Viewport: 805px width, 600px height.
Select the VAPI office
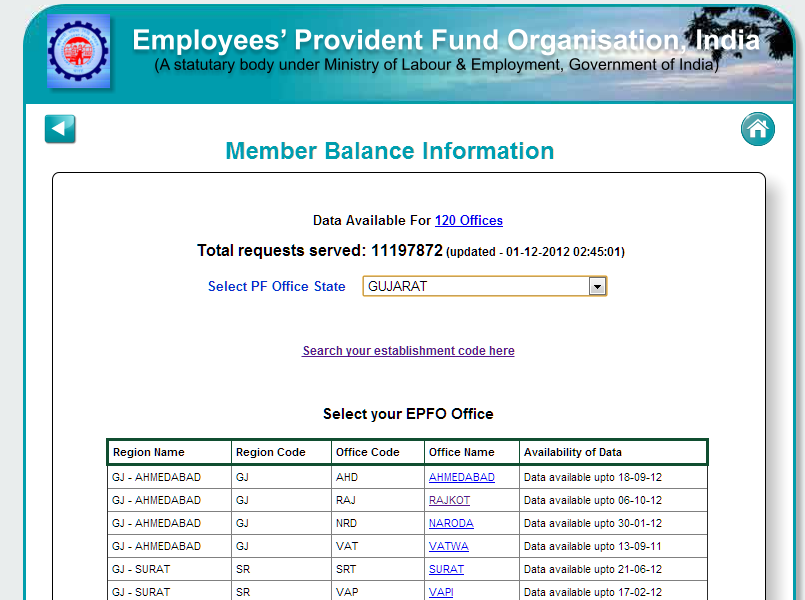(440, 592)
